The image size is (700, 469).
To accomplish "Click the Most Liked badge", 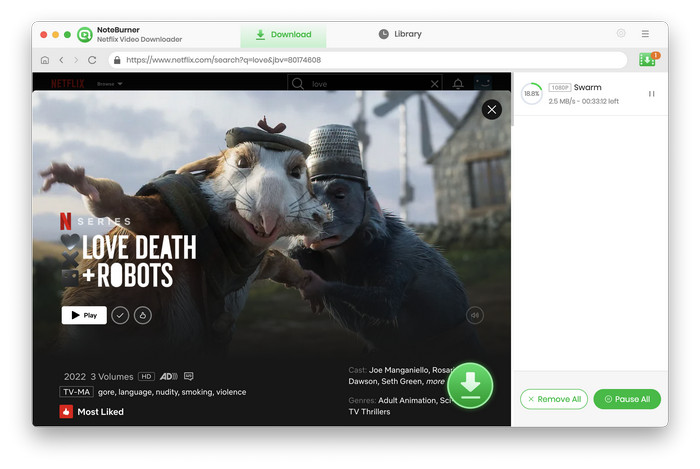I will coord(92,411).
